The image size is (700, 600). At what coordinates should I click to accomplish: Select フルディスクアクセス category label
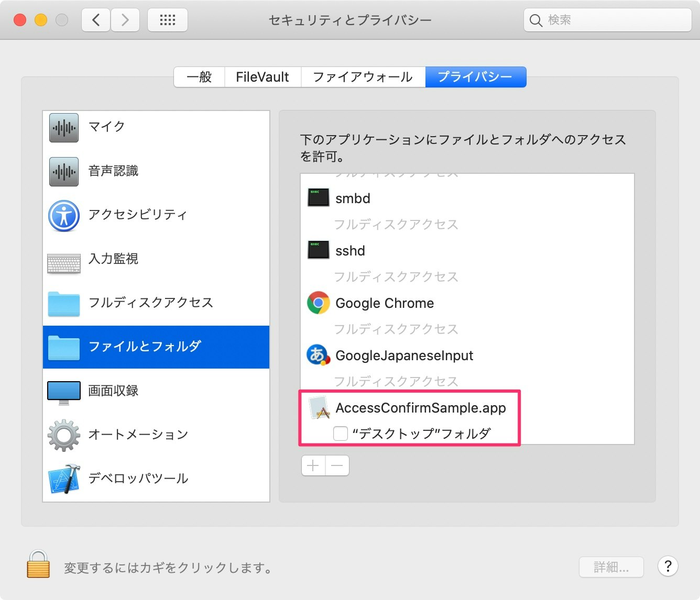[151, 303]
